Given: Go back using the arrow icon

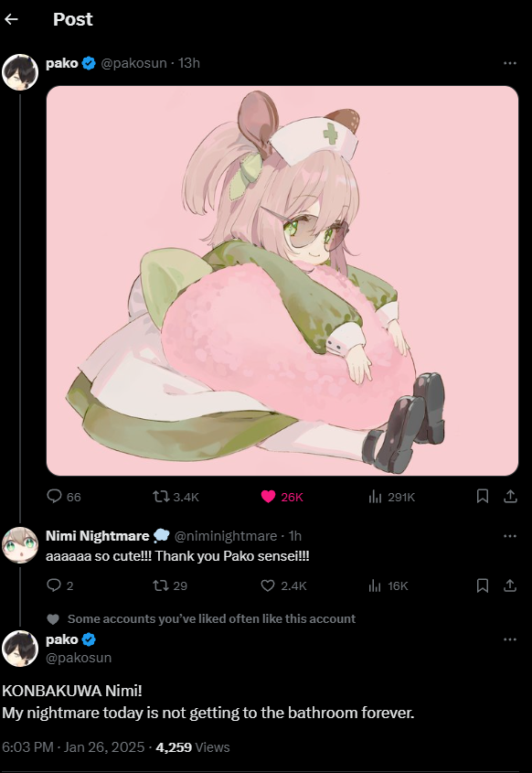Looking at the screenshot, I should 11,19.
